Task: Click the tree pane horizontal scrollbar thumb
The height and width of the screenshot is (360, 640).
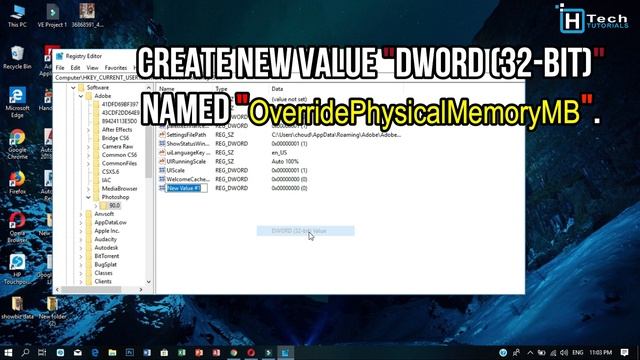Action: [x=91, y=289]
